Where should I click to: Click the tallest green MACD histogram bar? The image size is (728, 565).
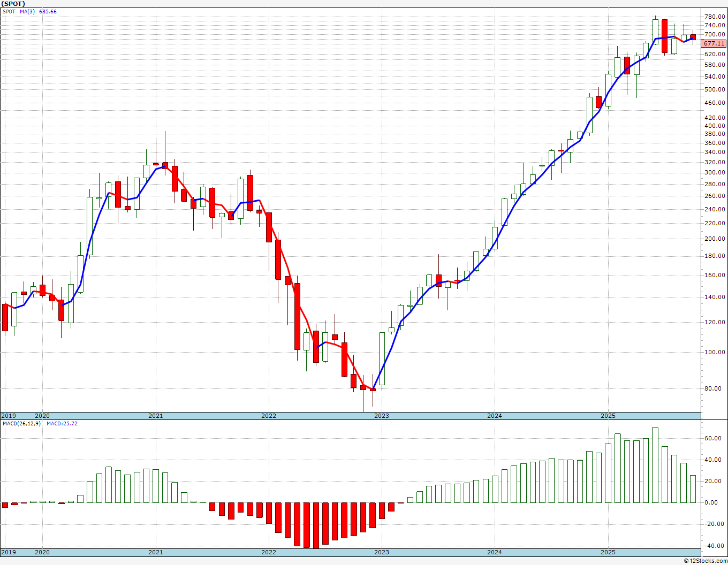pyautogui.click(x=655, y=465)
